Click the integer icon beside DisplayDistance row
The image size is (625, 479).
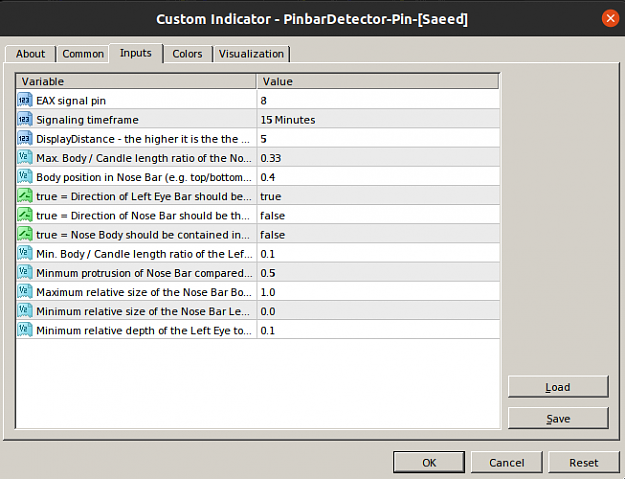click(x=24, y=138)
